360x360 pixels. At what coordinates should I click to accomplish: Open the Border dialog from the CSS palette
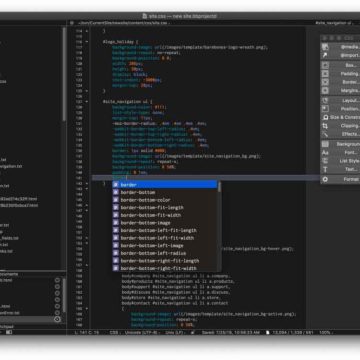[341, 82]
